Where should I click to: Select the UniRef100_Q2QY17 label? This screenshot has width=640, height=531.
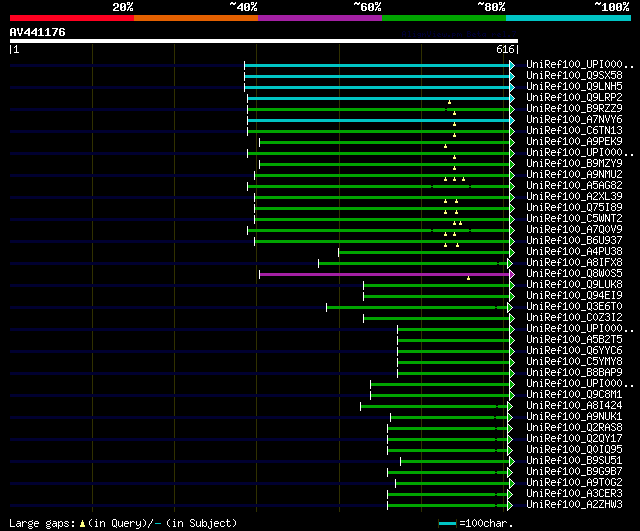point(574,439)
